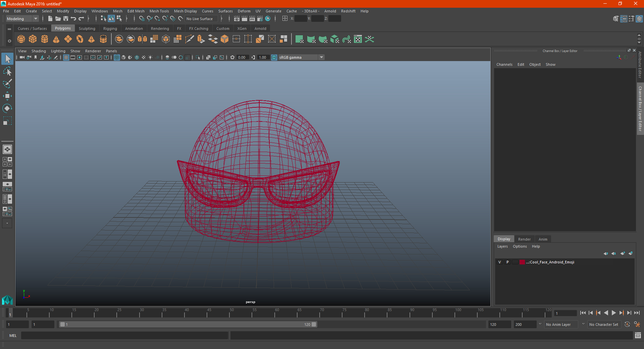The height and width of the screenshot is (349, 644).
Task: Open the shelf options gear menu
Action: (9, 41)
